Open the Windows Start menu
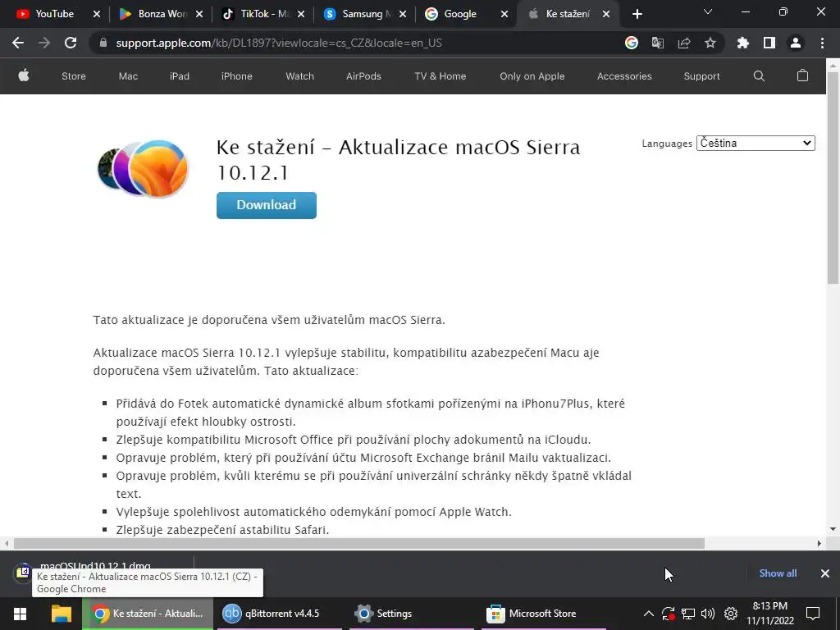Viewport: 840px width, 630px height. [21, 614]
